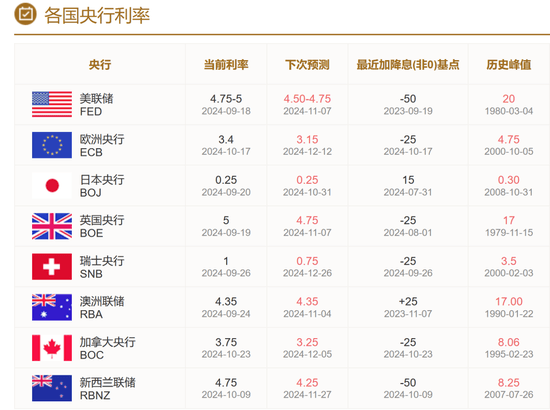Click BOC forecast 3.25
This screenshot has width=550, height=410.
coord(307,342)
